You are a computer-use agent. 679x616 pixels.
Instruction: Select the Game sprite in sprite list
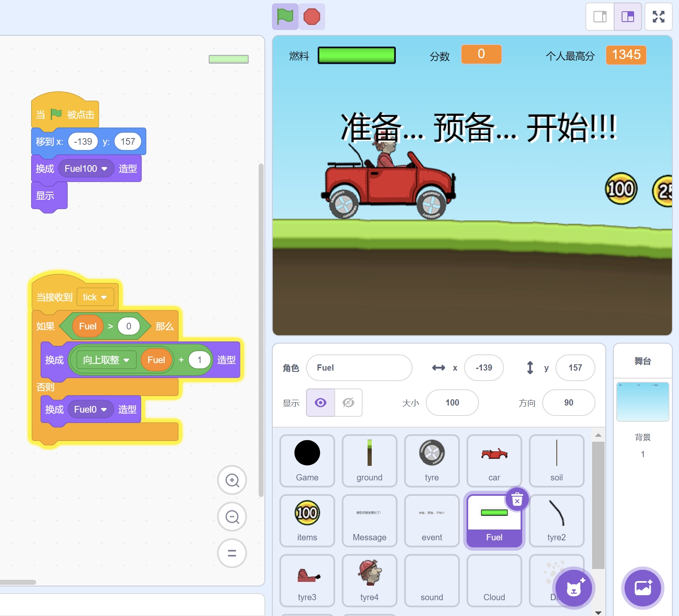[307, 460]
